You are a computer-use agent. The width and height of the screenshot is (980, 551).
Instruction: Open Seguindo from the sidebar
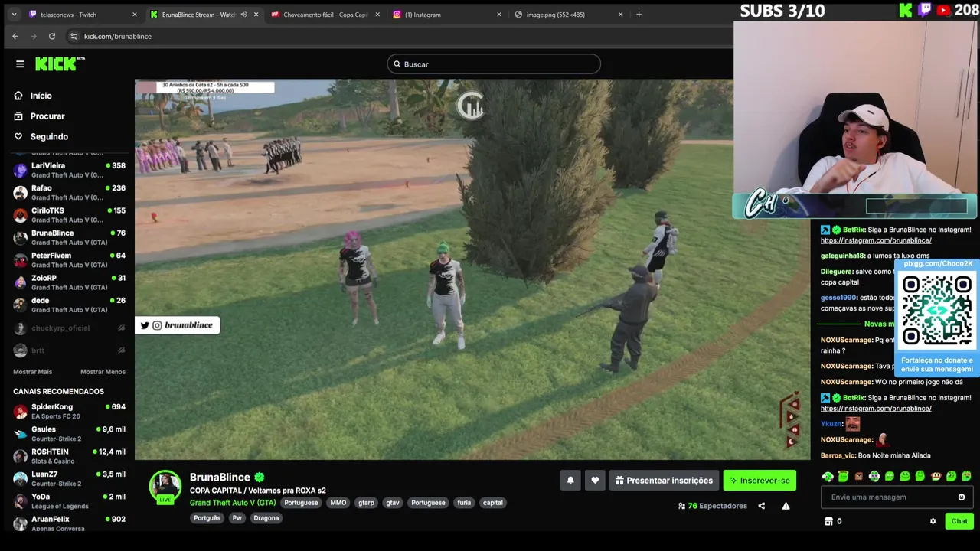coord(41,136)
